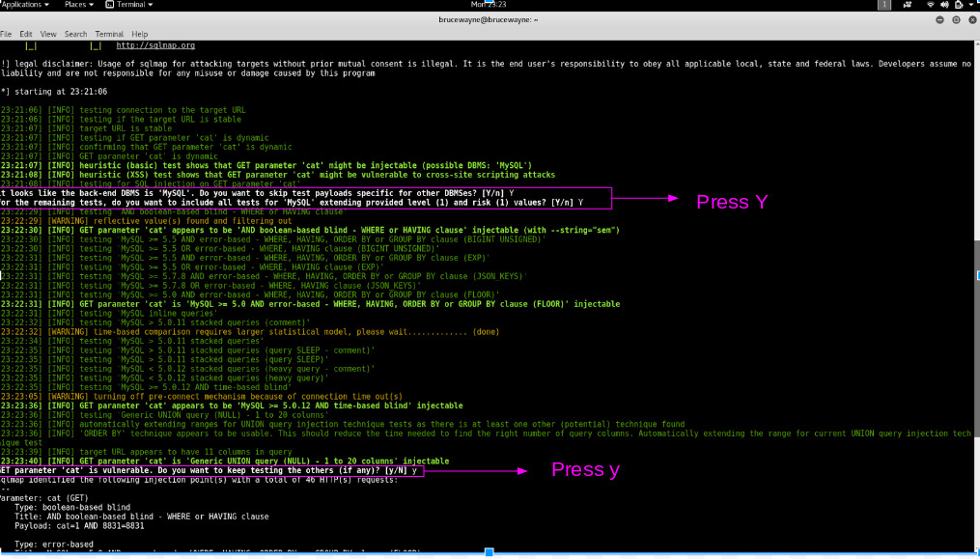
Task: Open the Places menu in the top bar
Action: [x=79, y=5]
